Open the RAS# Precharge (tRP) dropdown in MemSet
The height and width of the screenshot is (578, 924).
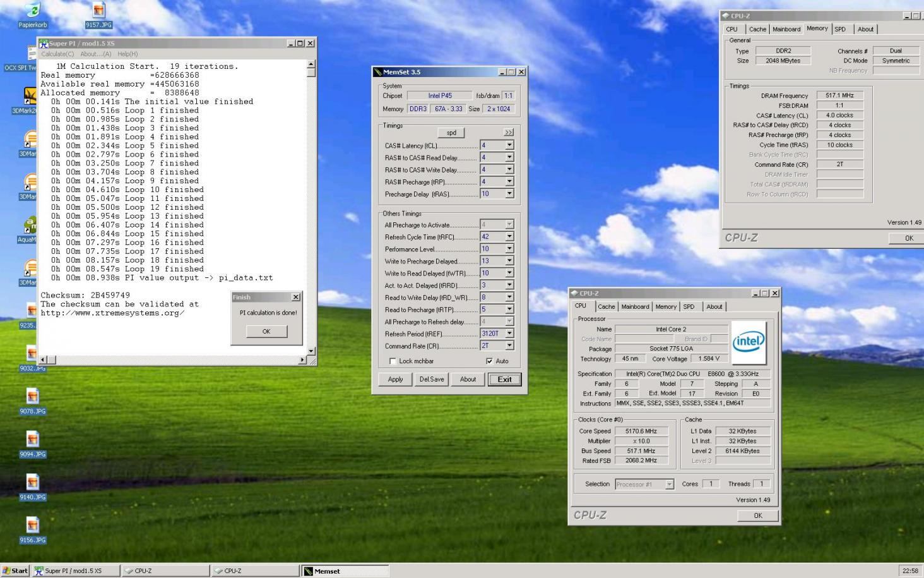pyautogui.click(x=509, y=181)
